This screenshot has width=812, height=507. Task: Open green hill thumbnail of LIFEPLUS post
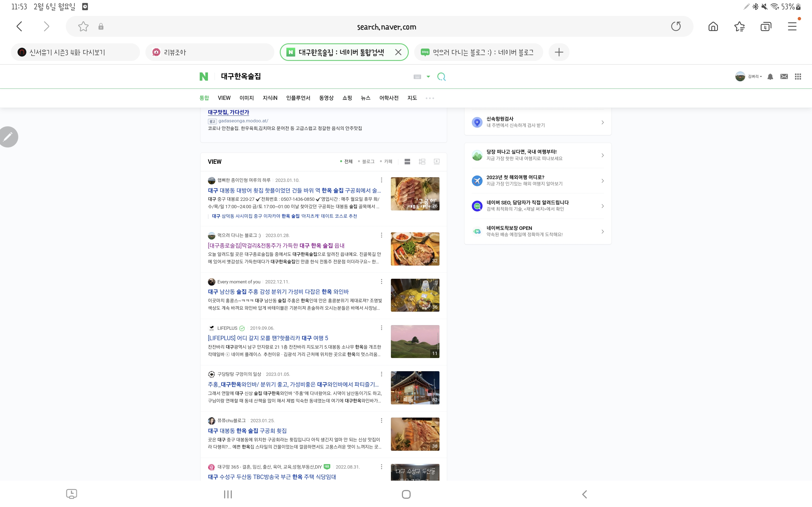[x=415, y=341]
